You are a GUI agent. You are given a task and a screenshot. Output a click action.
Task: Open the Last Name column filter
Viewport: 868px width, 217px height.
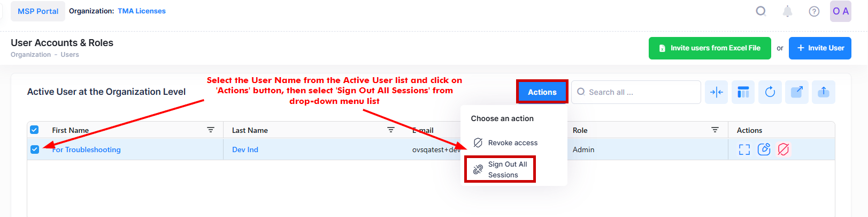pyautogui.click(x=391, y=130)
